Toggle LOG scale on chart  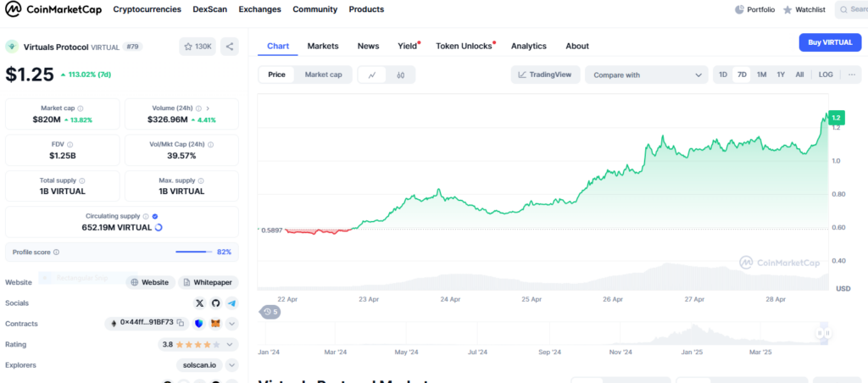pyautogui.click(x=826, y=75)
